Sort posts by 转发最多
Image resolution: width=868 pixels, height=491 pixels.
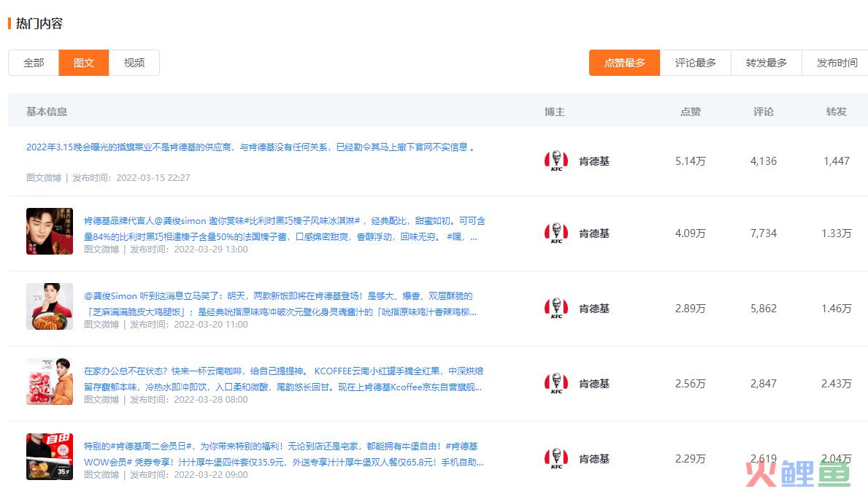(766, 63)
